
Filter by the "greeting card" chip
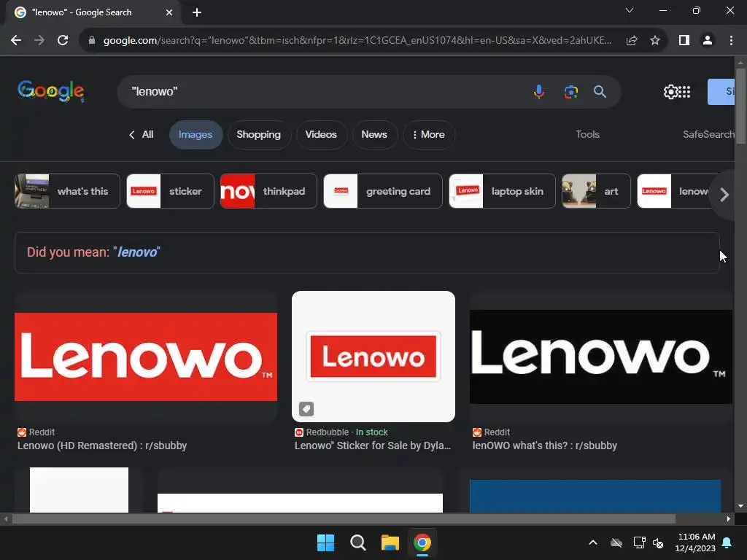(382, 191)
